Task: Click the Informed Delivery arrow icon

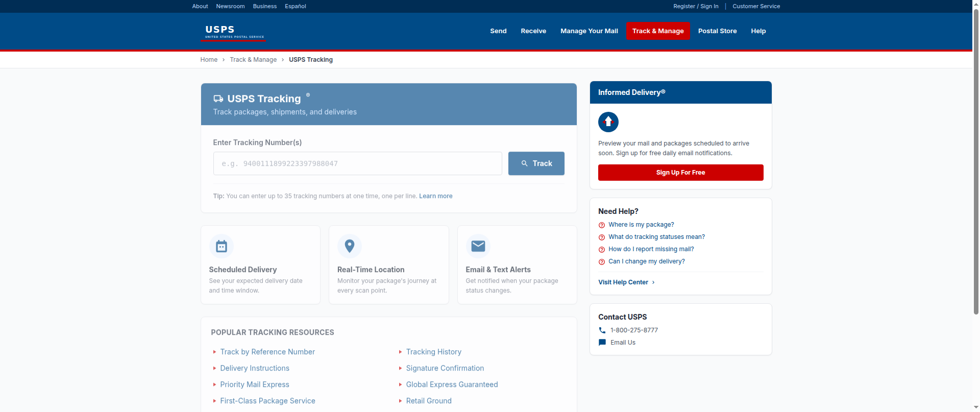Action: (x=608, y=122)
